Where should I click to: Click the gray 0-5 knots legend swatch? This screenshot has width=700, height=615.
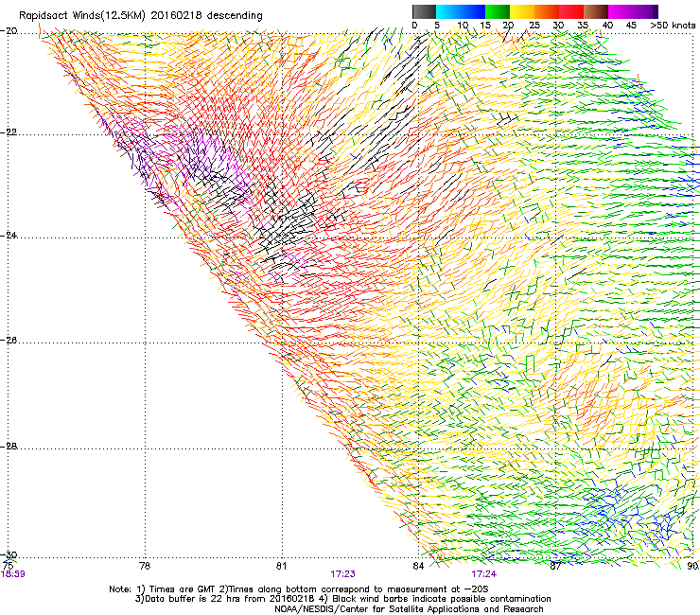424,11
